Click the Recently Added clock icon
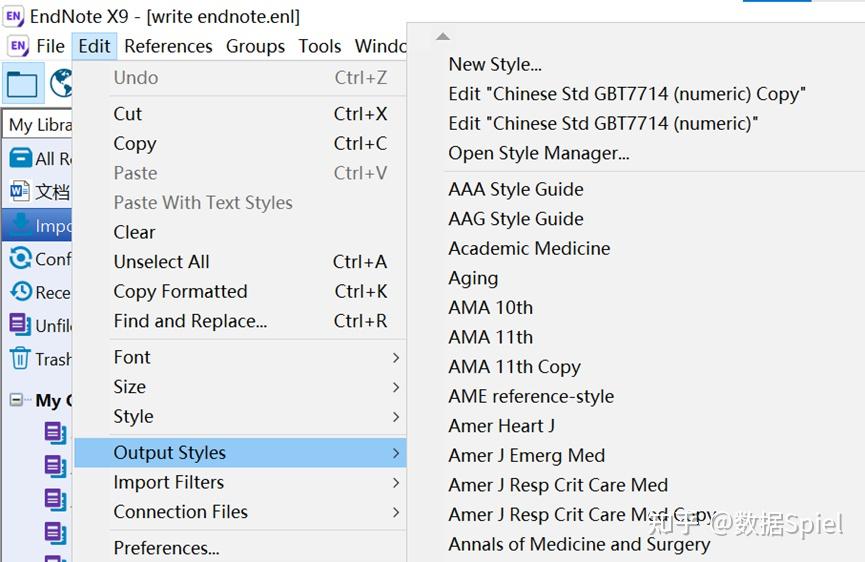The height and width of the screenshot is (562, 865). pos(20,291)
